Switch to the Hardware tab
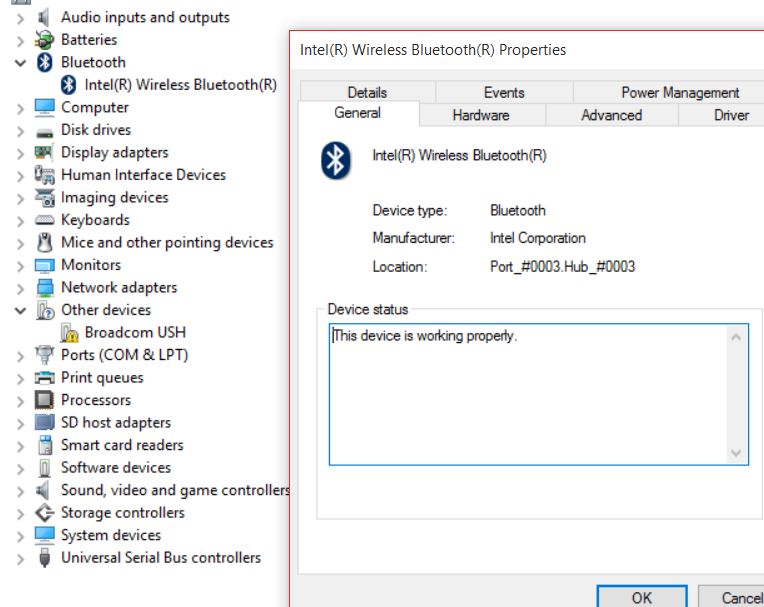 point(481,115)
